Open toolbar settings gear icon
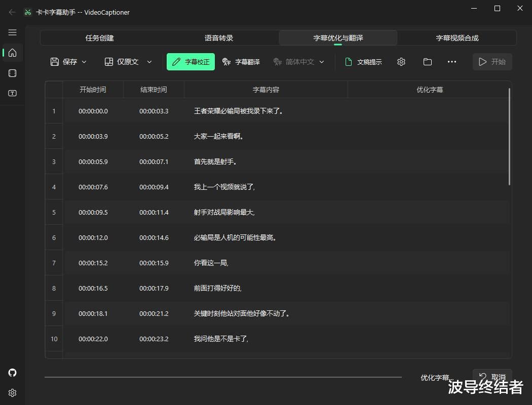Image resolution: width=532 pixels, height=405 pixels. (x=401, y=62)
